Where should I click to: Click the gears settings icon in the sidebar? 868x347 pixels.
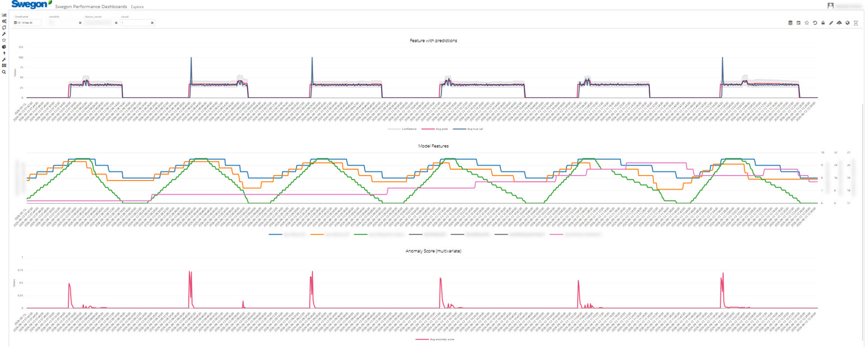tap(4, 21)
